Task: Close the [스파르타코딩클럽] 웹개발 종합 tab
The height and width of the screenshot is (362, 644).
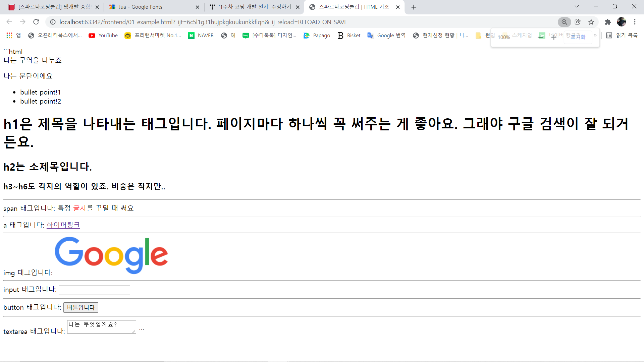Action: [97, 7]
